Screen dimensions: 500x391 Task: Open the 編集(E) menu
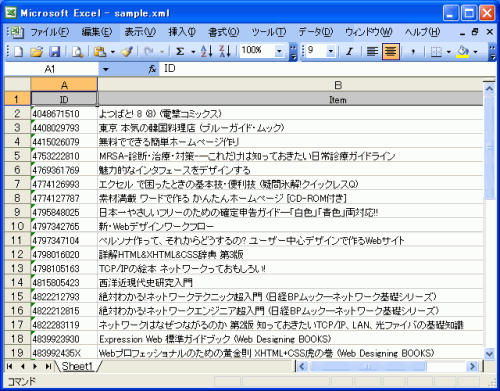[97, 32]
